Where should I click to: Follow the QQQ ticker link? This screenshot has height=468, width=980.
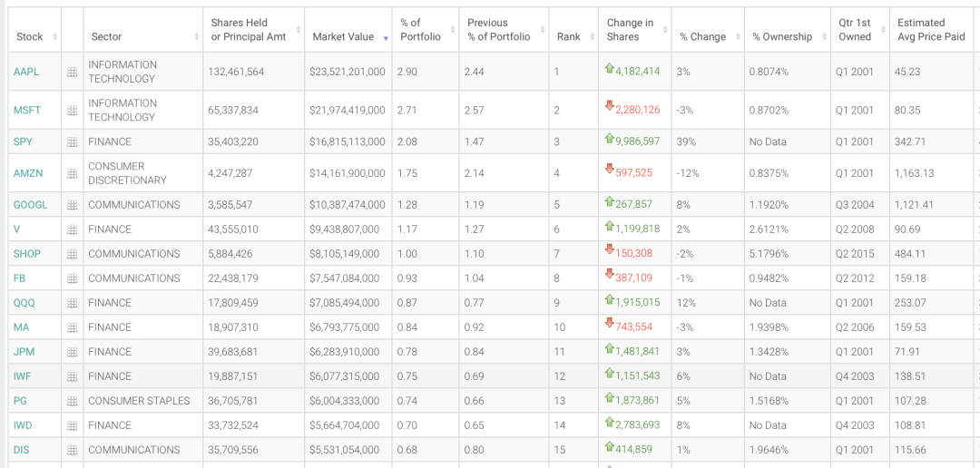point(24,303)
